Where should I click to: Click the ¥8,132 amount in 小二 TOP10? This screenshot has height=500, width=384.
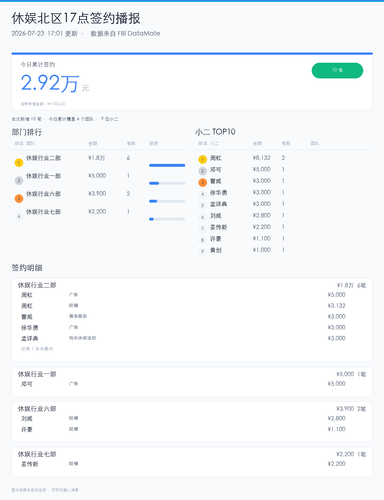[262, 158]
